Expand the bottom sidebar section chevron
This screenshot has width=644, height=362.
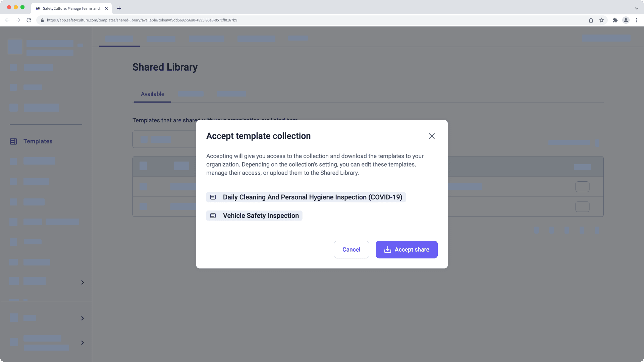point(83,343)
